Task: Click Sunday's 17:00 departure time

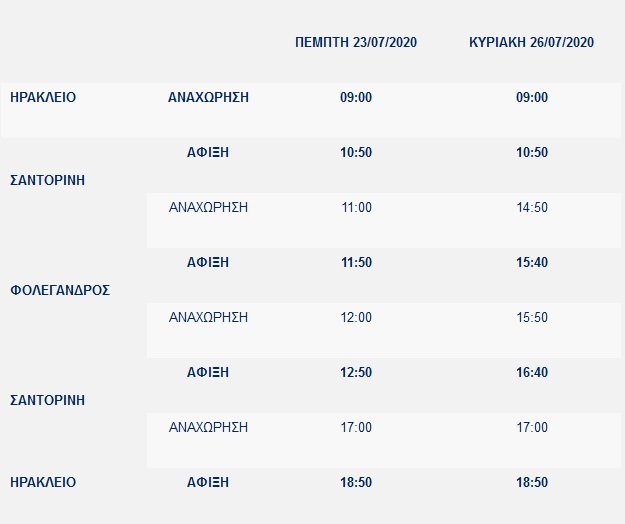Action: [532, 428]
